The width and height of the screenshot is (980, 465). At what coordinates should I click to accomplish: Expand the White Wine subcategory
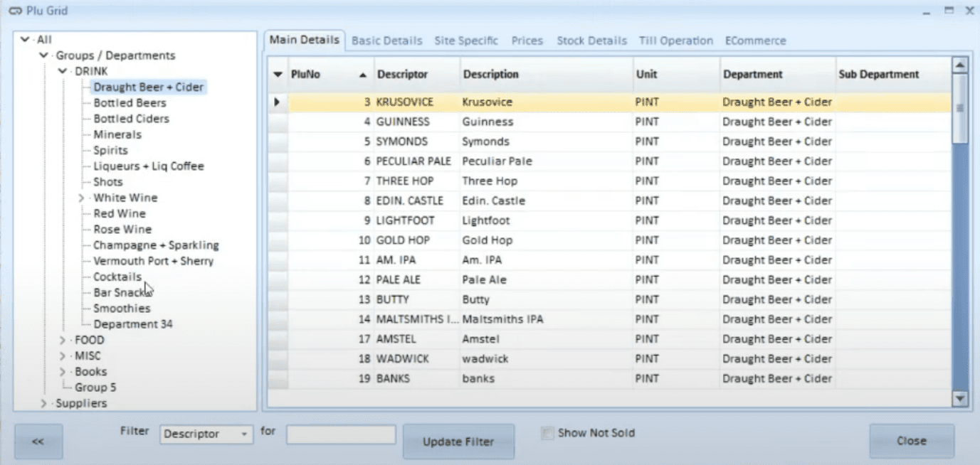(80, 197)
